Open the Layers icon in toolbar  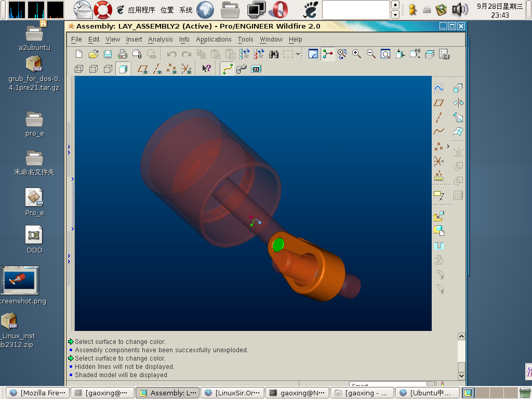[430, 54]
